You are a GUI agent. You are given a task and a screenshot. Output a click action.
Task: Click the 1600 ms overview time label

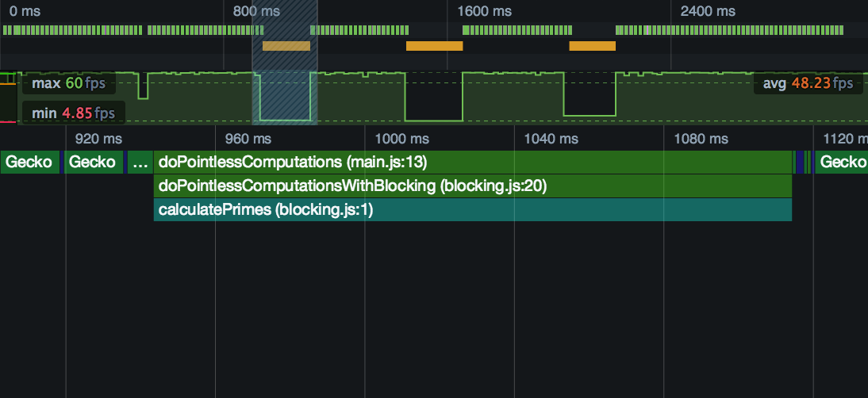(484, 12)
